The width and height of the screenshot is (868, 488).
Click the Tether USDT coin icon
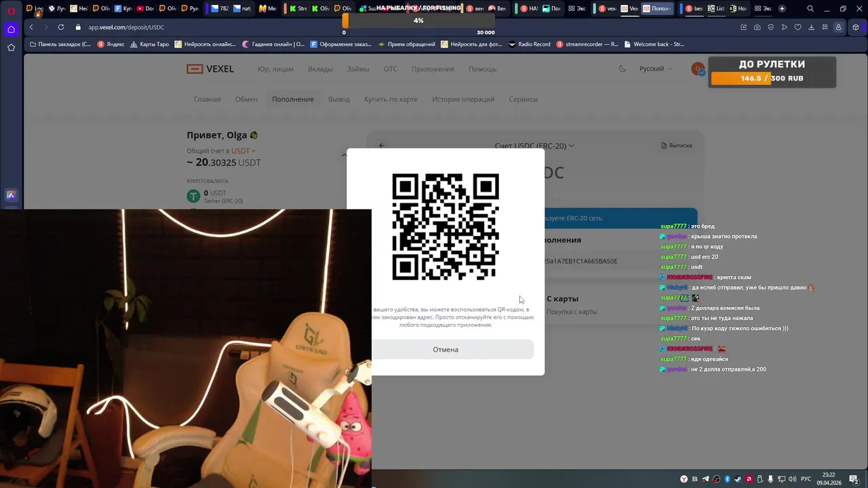[193, 197]
